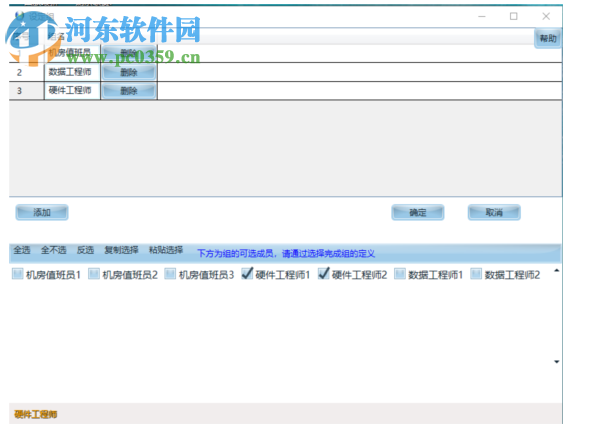The image size is (603, 434).
Task: Click the member list scroll down arrow
Action: (x=556, y=362)
